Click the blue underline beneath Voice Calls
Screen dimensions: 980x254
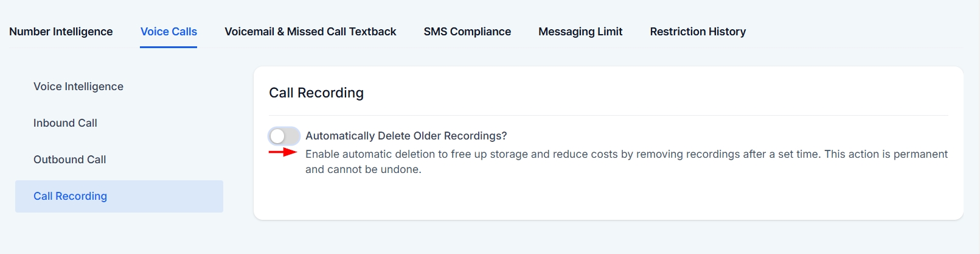click(169, 46)
